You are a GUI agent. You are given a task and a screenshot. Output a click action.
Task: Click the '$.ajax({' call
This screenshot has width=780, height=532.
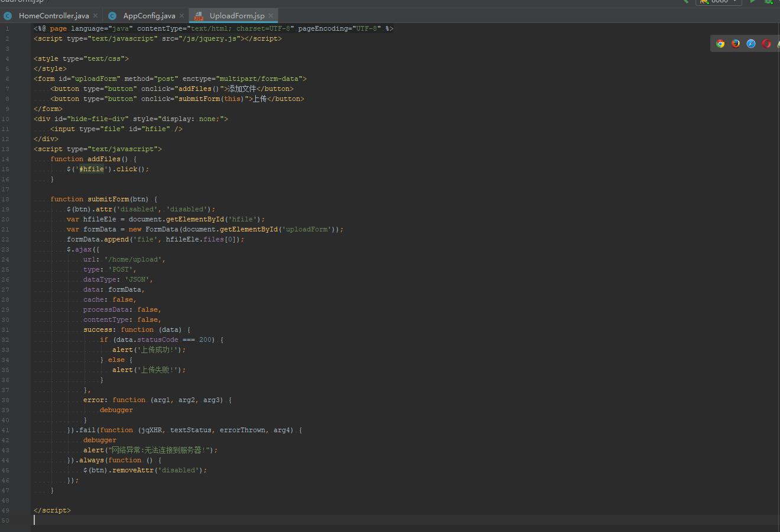[x=83, y=249]
